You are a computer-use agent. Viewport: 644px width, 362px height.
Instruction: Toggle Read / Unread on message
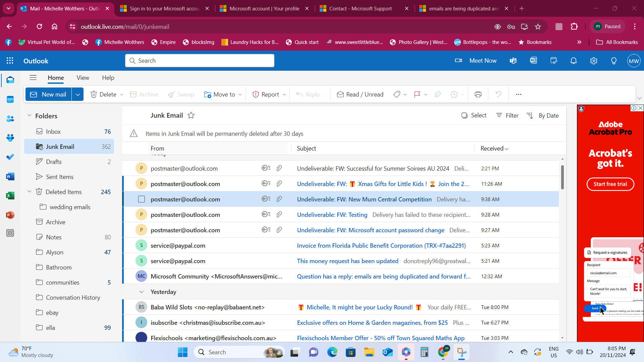360,95
